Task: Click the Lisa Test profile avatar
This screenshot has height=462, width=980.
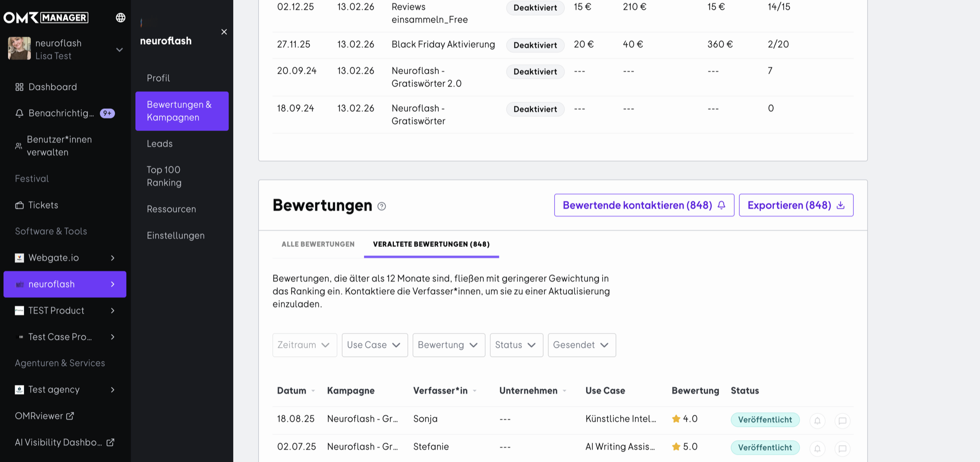Action: click(x=20, y=49)
